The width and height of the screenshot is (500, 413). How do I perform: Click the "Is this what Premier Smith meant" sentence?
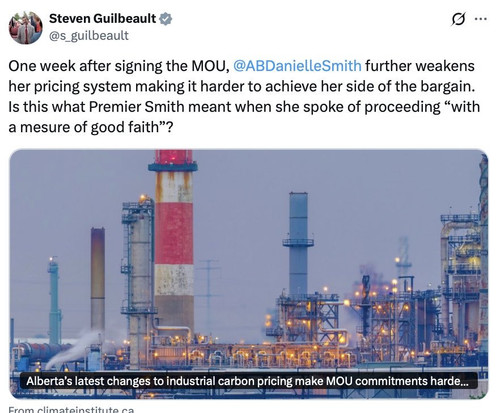[x=244, y=107]
